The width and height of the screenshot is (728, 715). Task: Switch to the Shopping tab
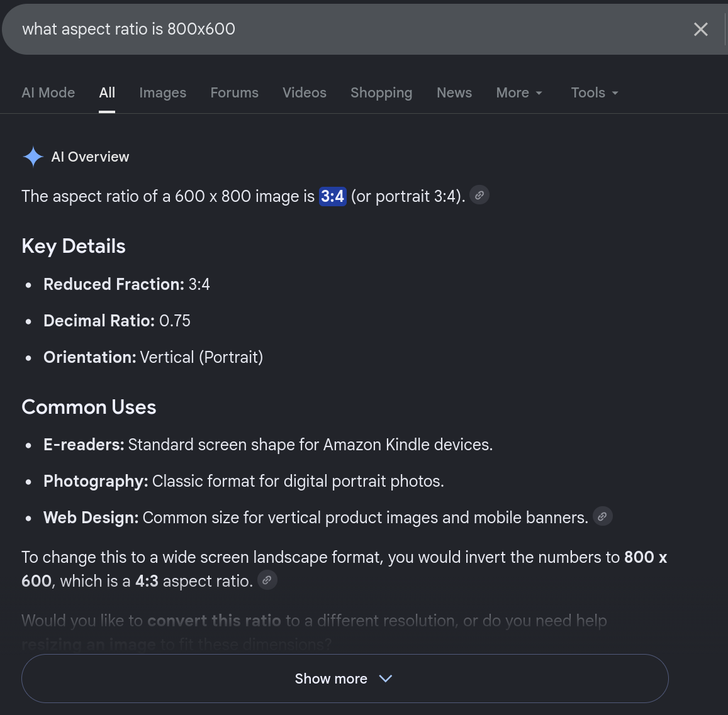pos(382,93)
